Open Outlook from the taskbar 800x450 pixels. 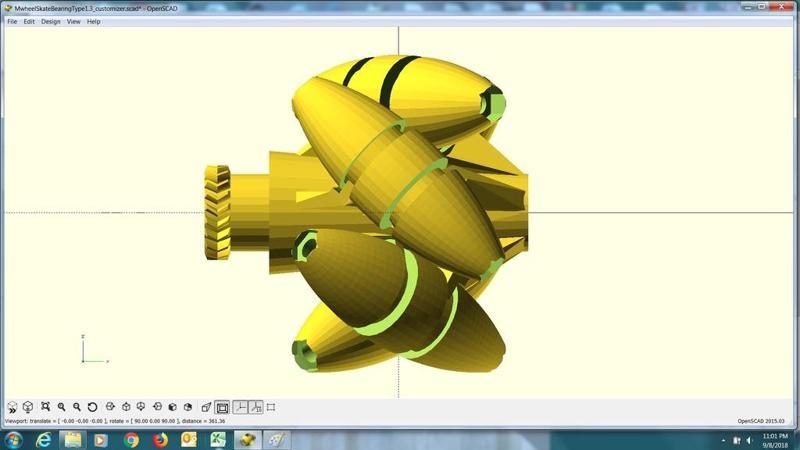189,440
